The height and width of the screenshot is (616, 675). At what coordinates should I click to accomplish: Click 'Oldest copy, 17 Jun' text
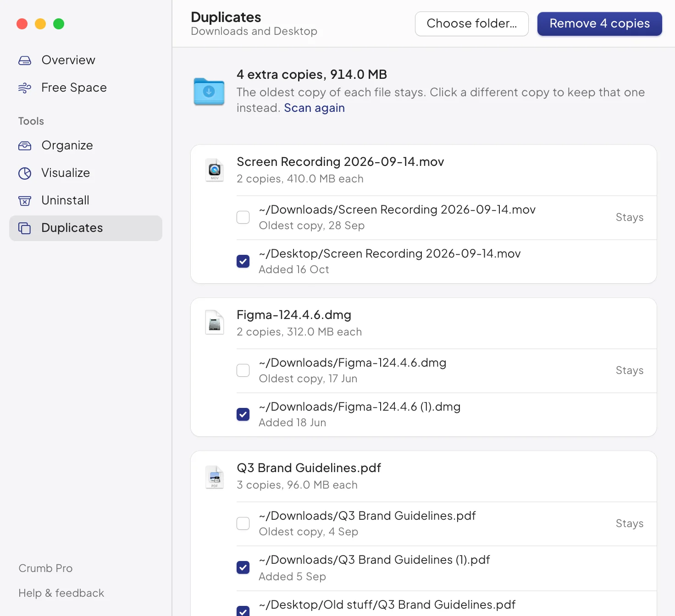pyautogui.click(x=308, y=379)
